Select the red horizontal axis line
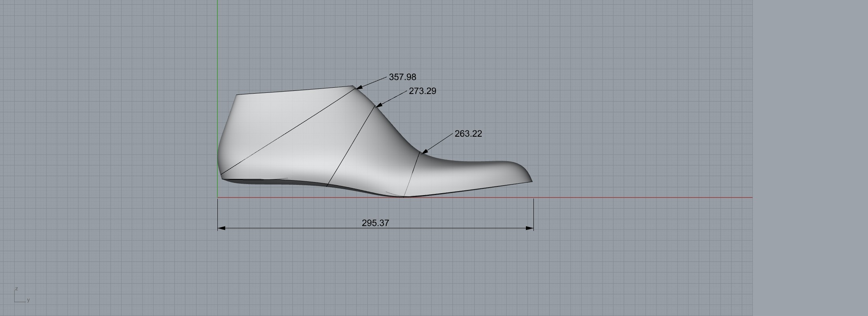Image resolution: width=868 pixels, height=316 pixels. pyautogui.click(x=631, y=197)
